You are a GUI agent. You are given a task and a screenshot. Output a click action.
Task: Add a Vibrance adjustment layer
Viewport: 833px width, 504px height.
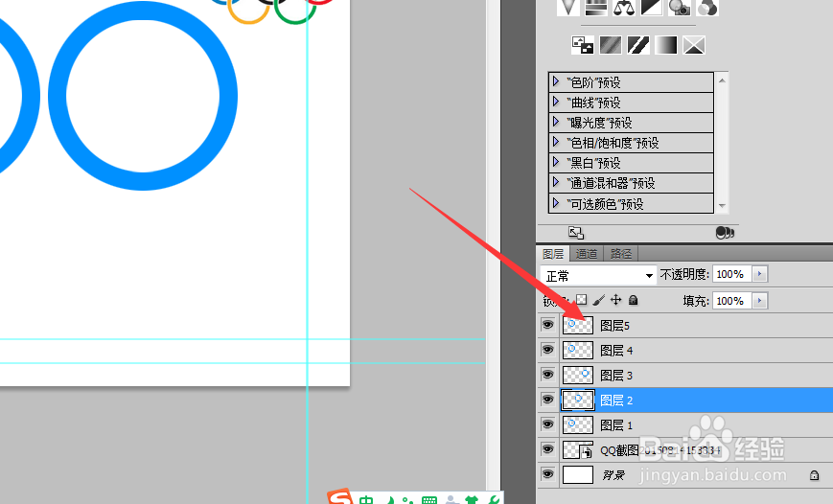coord(567,8)
